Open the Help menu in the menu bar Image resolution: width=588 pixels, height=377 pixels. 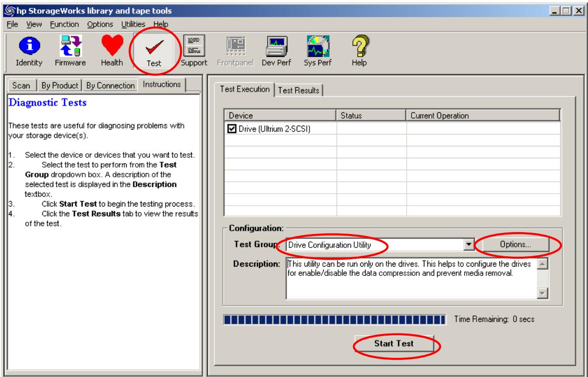click(x=161, y=24)
